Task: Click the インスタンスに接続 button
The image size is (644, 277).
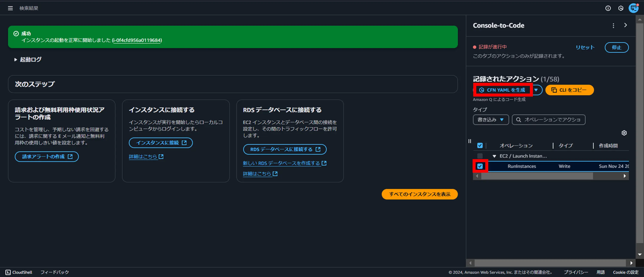Action: pos(161,143)
